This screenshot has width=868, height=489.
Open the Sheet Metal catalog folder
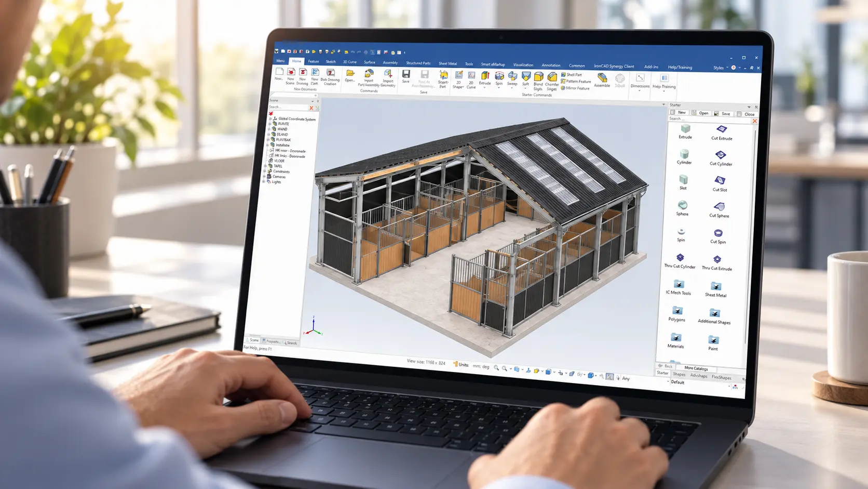(715, 289)
